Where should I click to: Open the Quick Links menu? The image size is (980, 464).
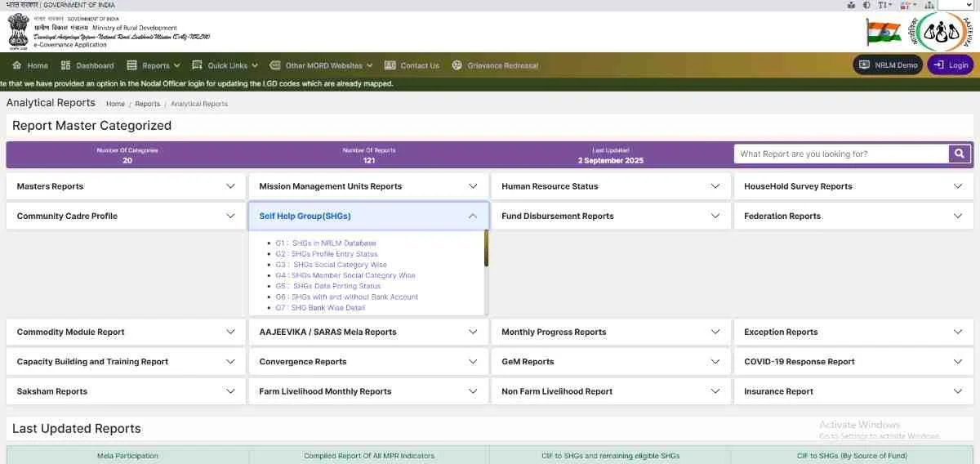click(x=225, y=65)
